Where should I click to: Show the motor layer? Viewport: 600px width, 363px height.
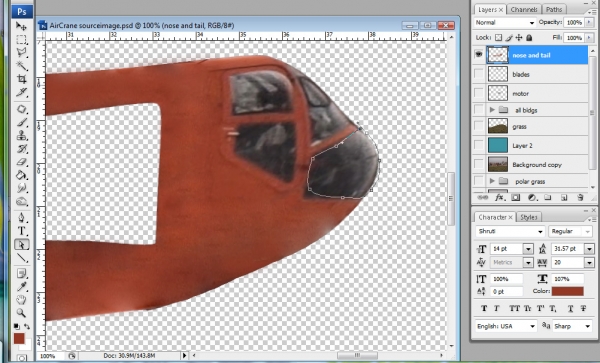(x=479, y=93)
